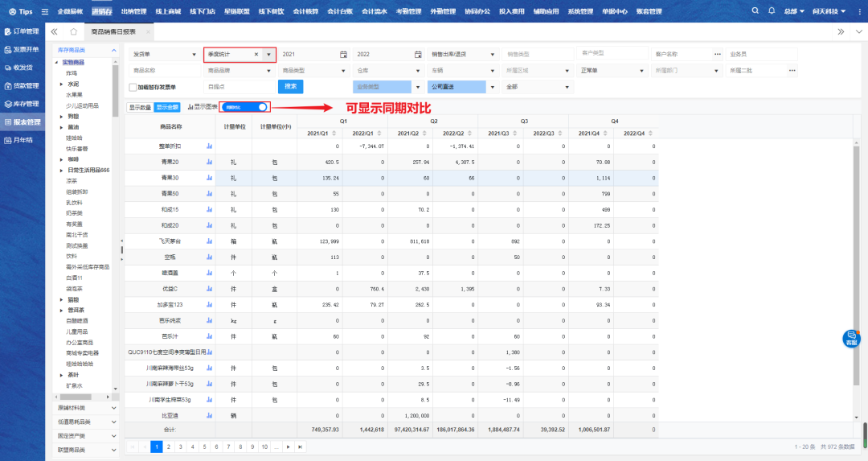The height and width of the screenshot is (461, 868).
Task: Expand the 原辅材料类 category panel
Action: [x=85, y=408]
